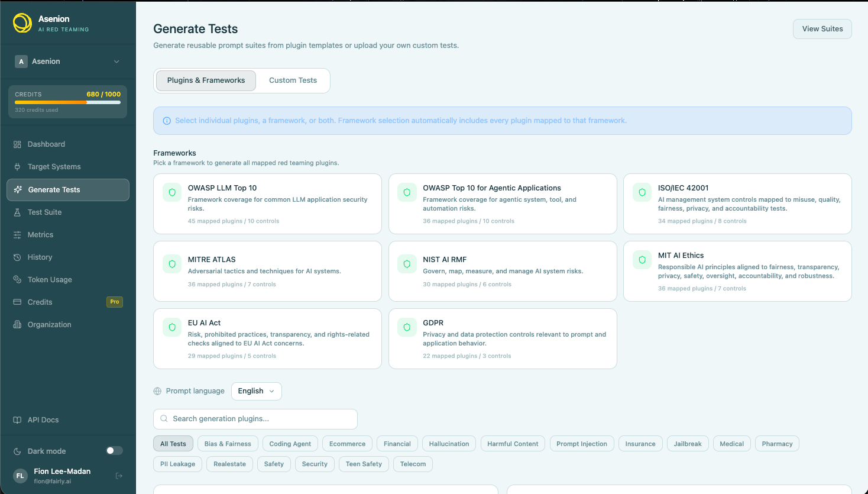This screenshot has height=494, width=868.
Task: Switch to the Plugins & Frameworks tab
Action: click(206, 80)
